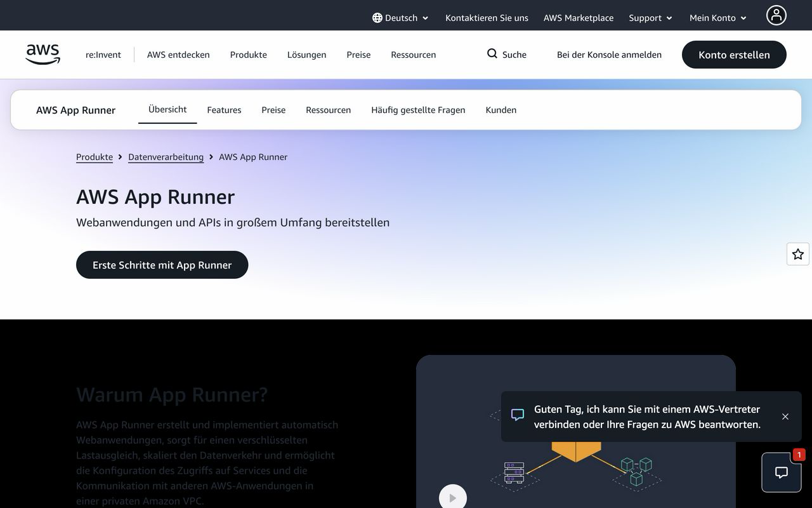Open Kontaktieren Sie uns link
The image size is (812, 508).
point(487,18)
